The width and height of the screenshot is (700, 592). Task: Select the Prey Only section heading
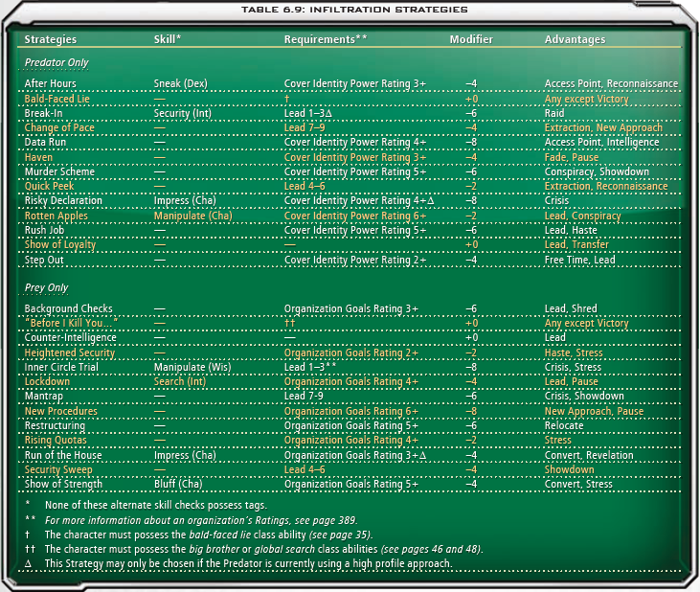coord(46,287)
